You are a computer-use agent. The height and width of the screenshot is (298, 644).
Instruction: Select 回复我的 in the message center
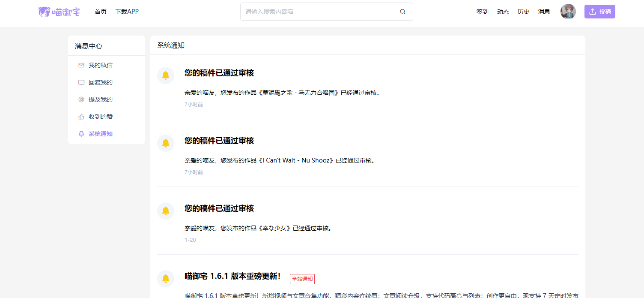100,82
